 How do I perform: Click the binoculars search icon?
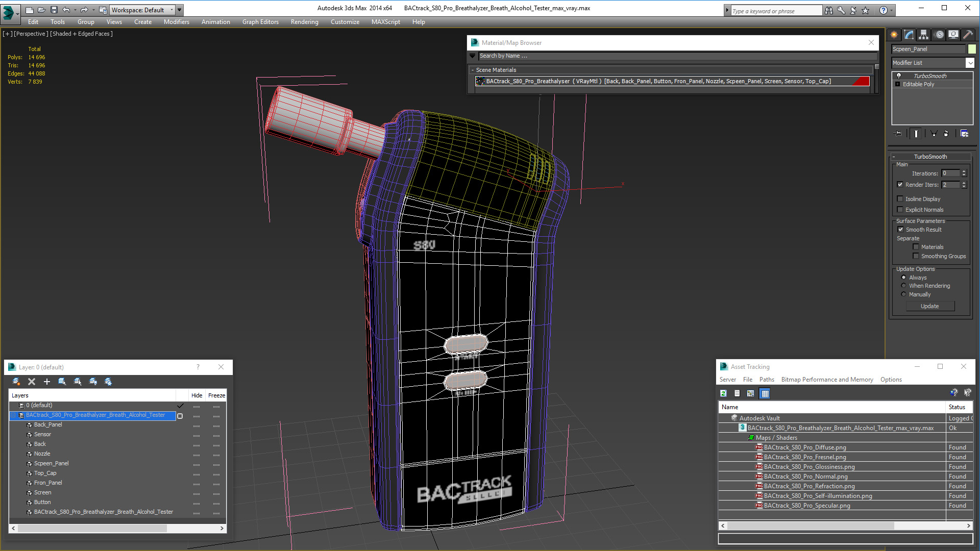point(828,10)
